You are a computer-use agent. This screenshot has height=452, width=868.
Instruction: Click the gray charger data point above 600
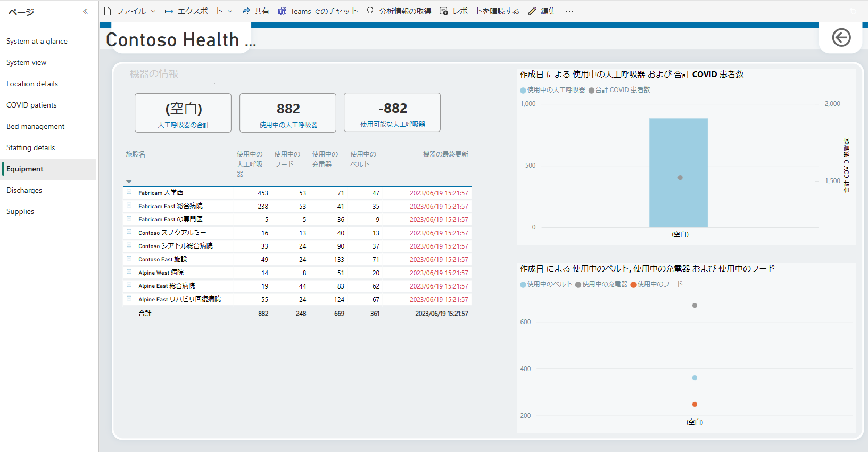click(695, 306)
